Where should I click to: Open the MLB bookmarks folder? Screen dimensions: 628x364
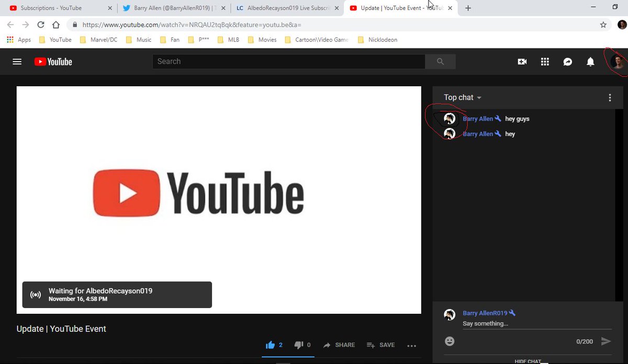click(x=228, y=40)
